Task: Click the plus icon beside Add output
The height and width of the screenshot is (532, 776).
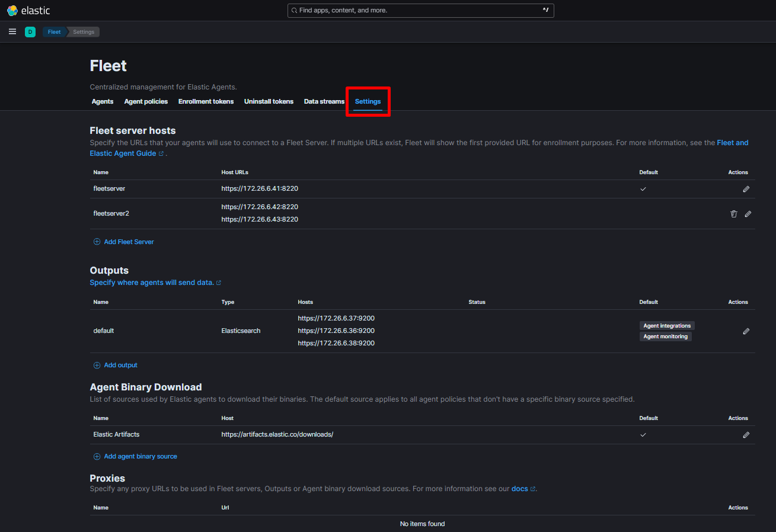Action: (97, 365)
